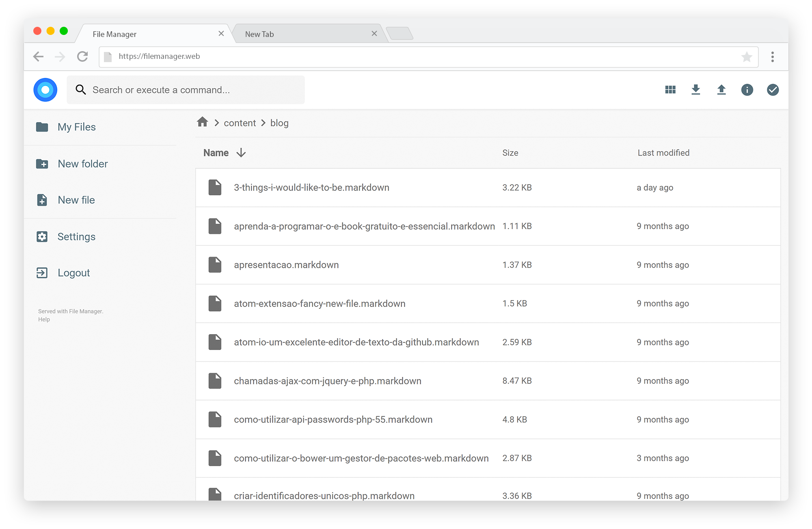This screenshot has width=812, height=529.
Task: Toggle Name column sort arrow
Action: tap(241, 153)
